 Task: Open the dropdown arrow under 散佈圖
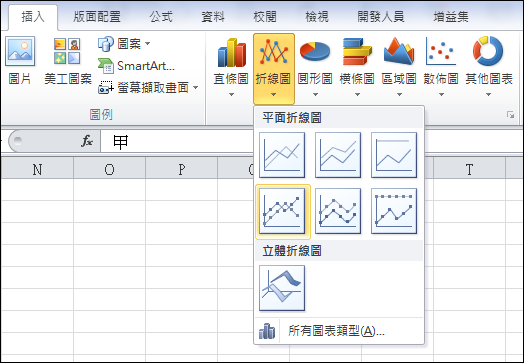(441, 95)
